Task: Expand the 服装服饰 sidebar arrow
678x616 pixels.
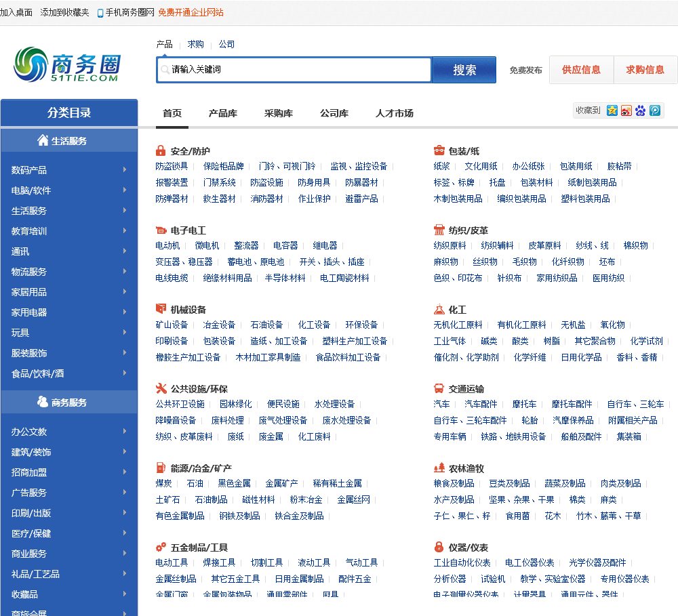Action: 125,352
